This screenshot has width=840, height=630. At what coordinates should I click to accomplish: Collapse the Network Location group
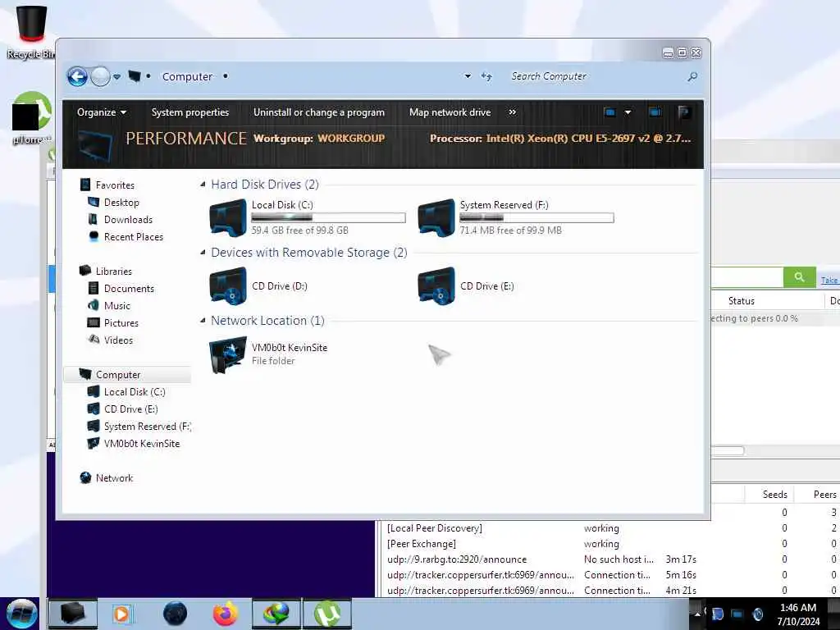[x=203, y=321]
